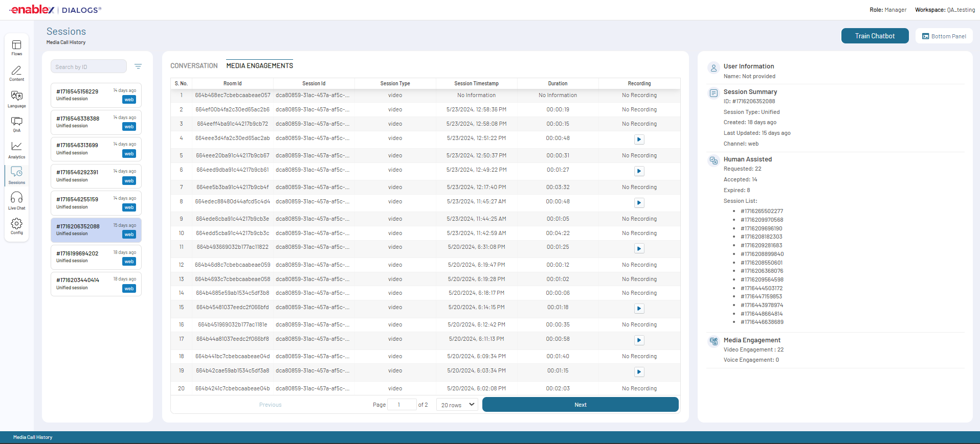Open rows-per-page dropdown showing 20 rows
This screenshot has width=980, height=444.
tap(457, 405)
